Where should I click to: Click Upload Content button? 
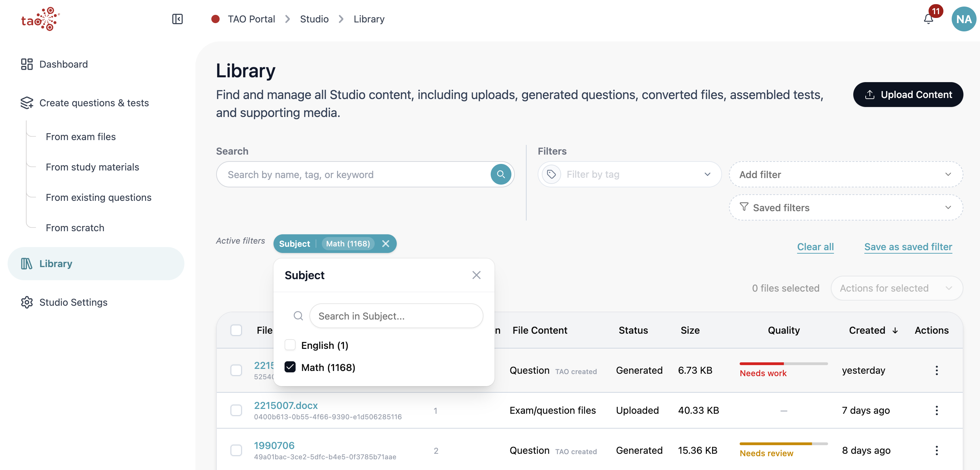tap(908, 95)
